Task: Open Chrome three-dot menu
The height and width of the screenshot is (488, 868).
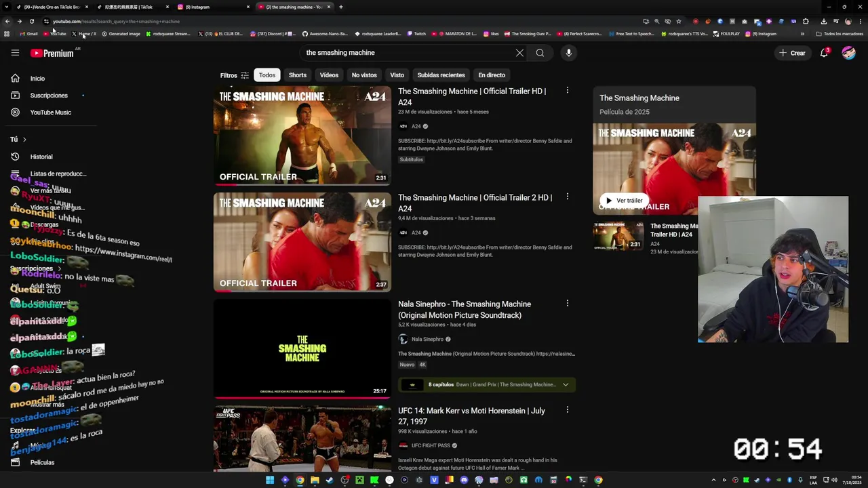Action: [x=860, y=21]
